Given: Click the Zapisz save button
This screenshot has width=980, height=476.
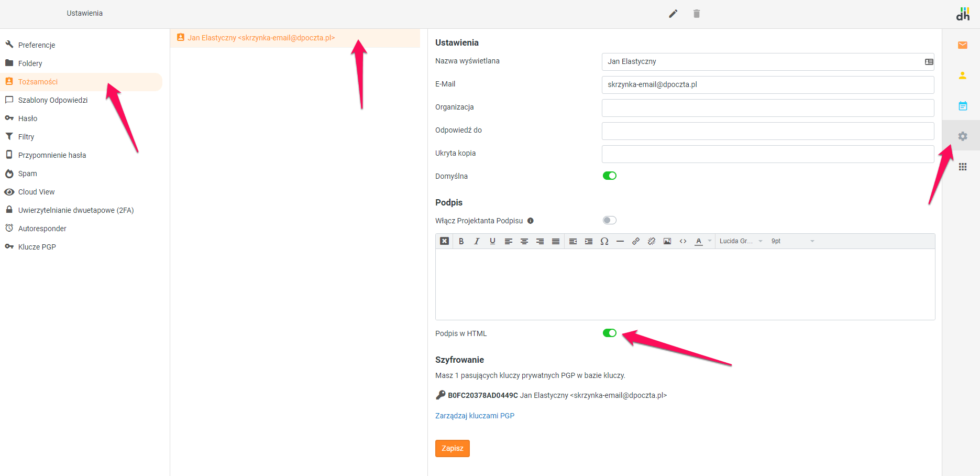Looking at the screenshot, I should 453,448.
